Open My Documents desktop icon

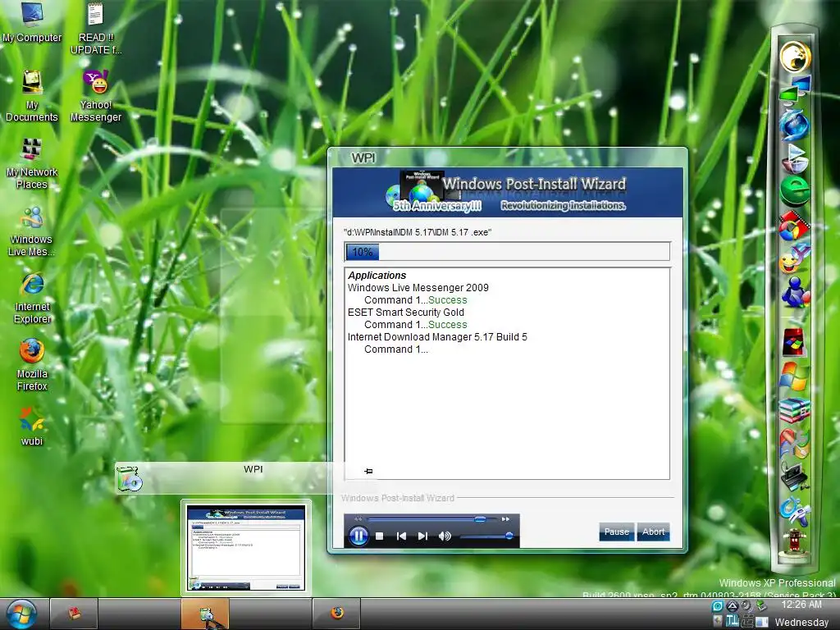coord(32,97)
